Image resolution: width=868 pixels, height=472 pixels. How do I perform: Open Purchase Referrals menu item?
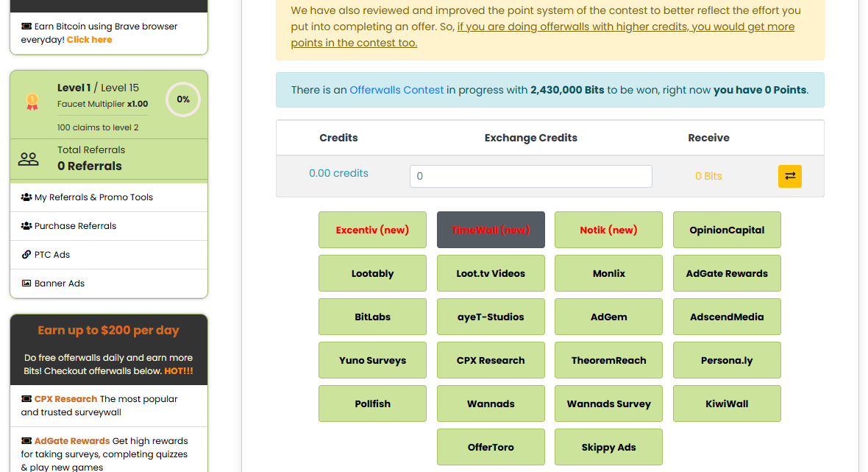109,226
